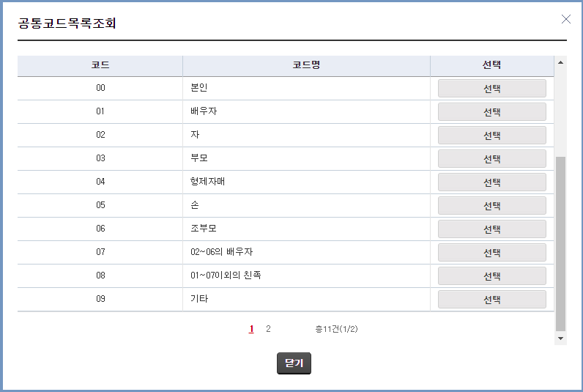Select the 기타 row's 선택 button
Screen dimensions: 583x392
tap(491, 299)
